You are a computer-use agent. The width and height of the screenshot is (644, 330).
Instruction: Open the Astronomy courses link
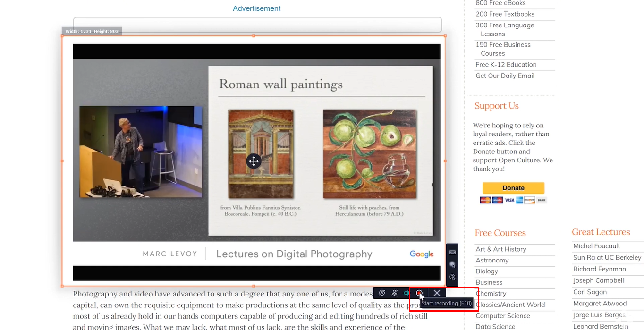pyautogui.click(x=492, y=260)
